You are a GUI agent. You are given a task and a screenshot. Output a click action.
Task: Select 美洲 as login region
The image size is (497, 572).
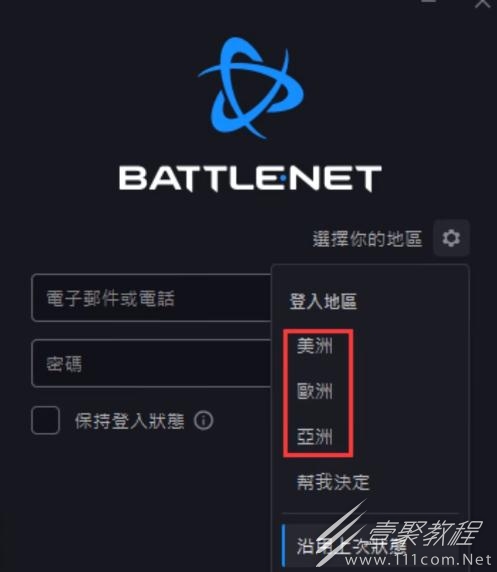(x=315, y=345)
